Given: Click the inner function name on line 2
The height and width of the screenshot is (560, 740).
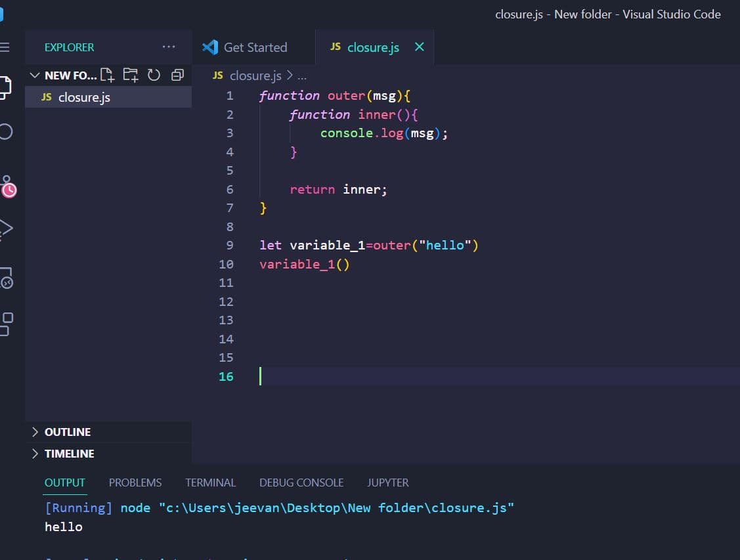Looking at the screenshot, I should click(377, 115).
